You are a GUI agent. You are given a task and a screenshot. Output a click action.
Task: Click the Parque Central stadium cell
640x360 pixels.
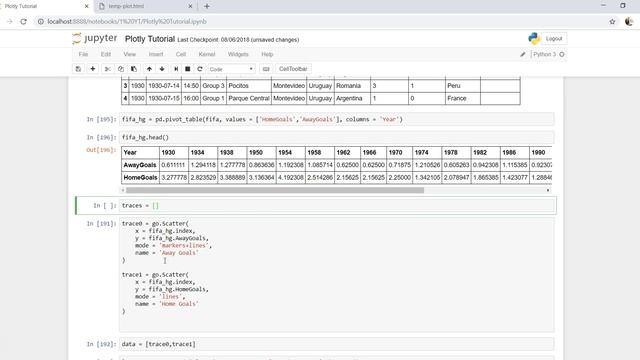point(249,98)
